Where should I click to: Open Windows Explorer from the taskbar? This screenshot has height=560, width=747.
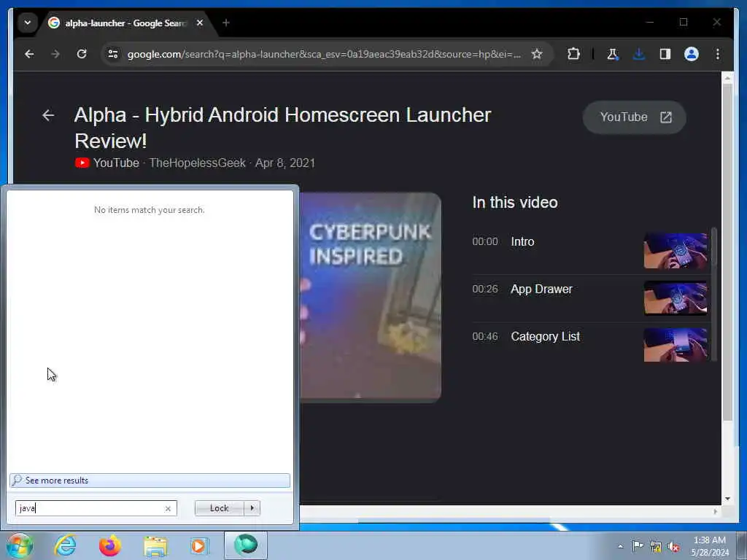pyautogui.click(x=155, y=546)
